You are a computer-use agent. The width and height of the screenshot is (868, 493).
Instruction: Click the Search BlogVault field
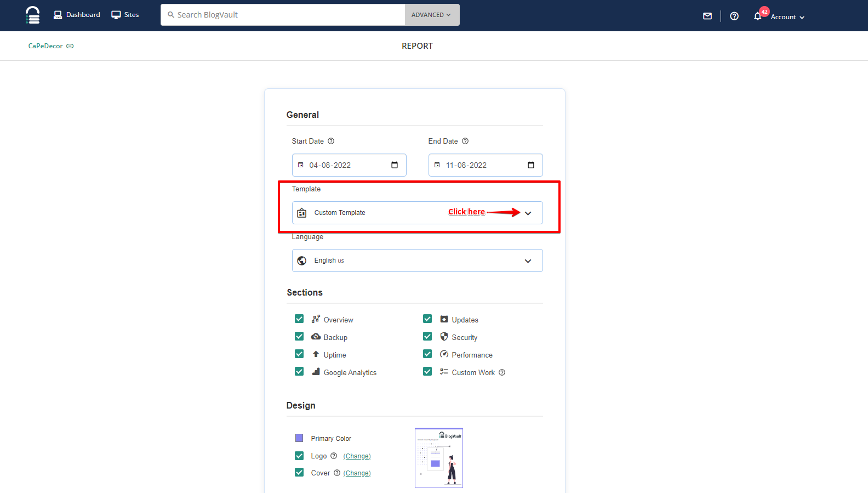(x=283, y=15)
